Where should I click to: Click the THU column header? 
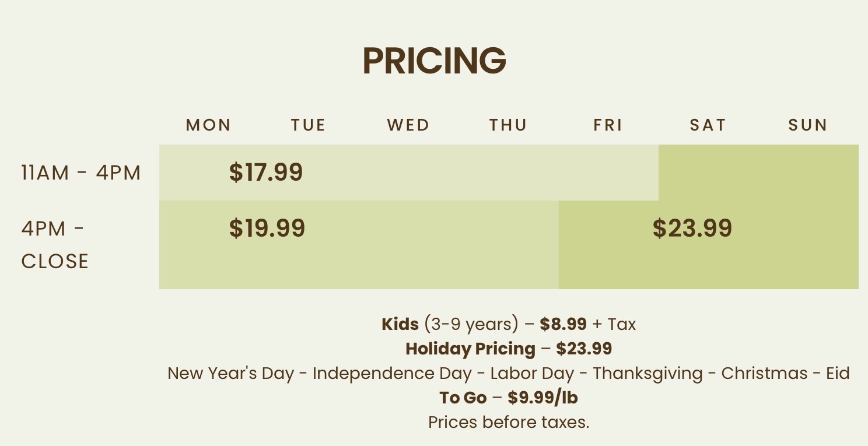508,125
